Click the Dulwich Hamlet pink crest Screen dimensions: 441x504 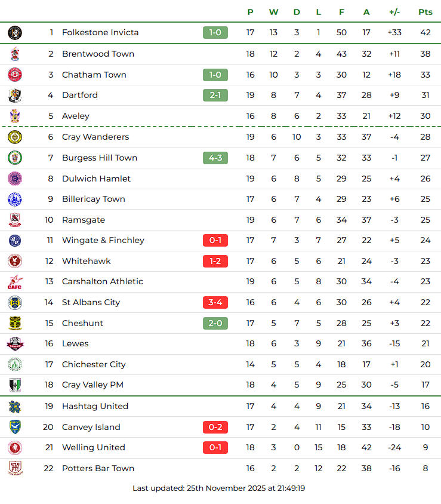[x=15, y=179]
